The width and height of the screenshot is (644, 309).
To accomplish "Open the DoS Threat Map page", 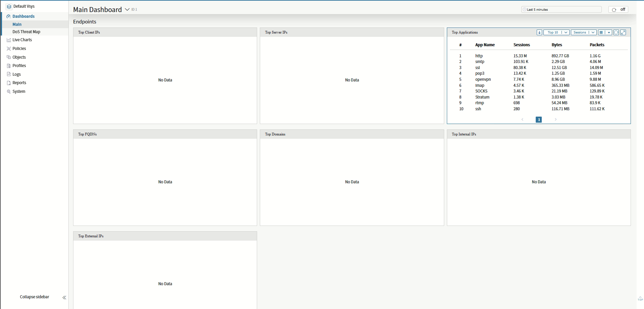I will pos(26,32).
